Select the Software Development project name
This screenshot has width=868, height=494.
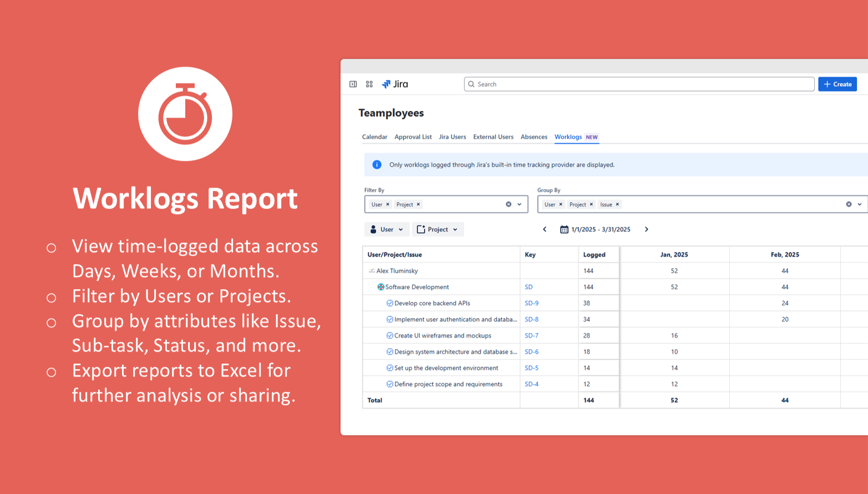click(417, 287)
